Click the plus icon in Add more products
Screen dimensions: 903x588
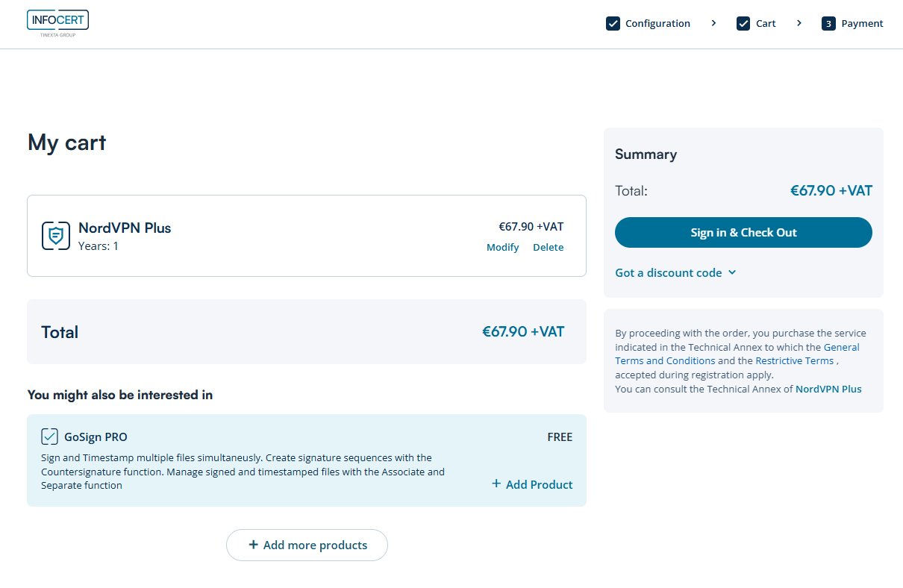pos(253,545)
